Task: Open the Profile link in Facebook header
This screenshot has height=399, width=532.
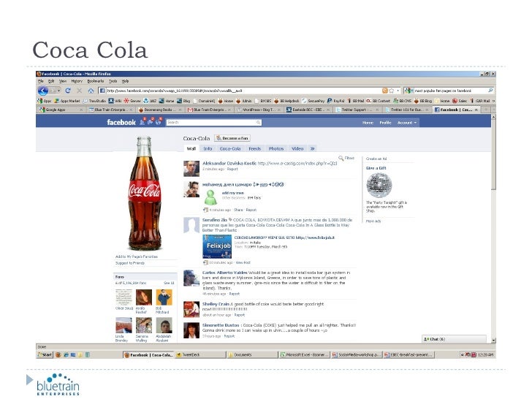Action: (385, 123)
